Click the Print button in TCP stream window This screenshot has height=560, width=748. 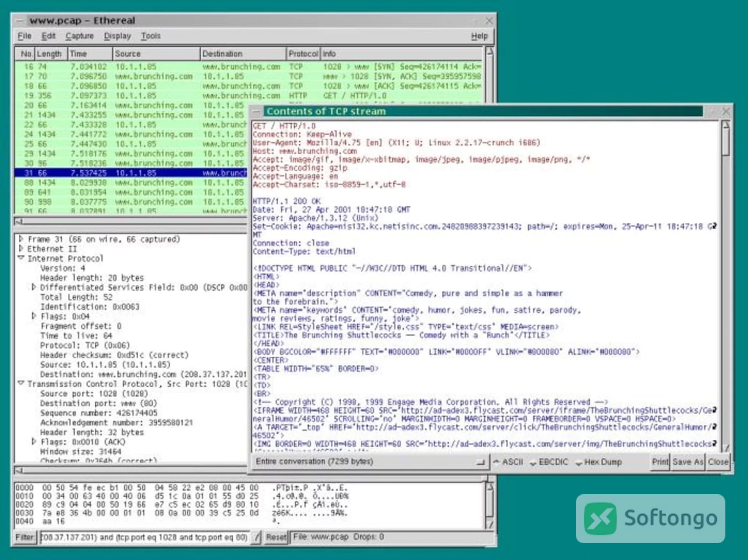(x=660, y=462)
